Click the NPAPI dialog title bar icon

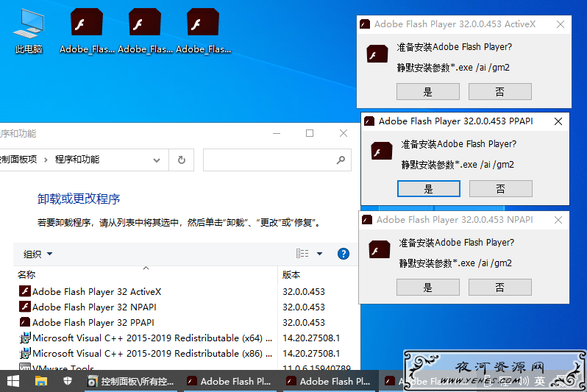point(367,220)
